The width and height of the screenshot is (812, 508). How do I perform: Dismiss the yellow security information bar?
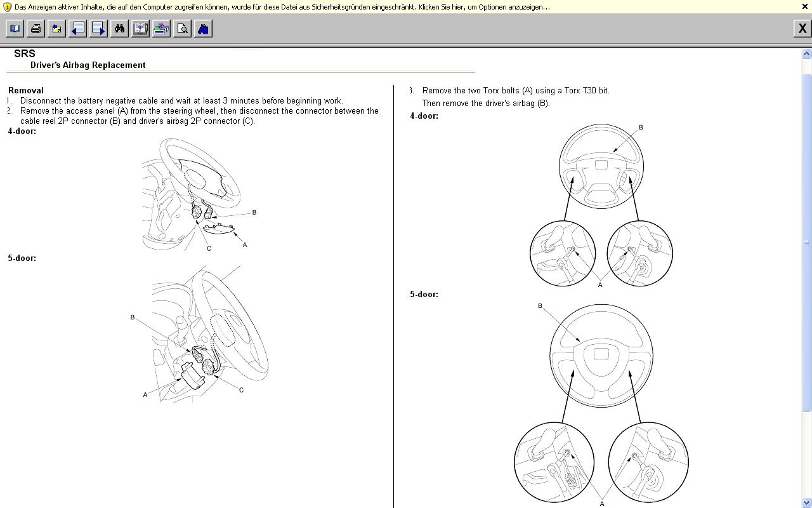pyautogui.click(x=805, y=7)
